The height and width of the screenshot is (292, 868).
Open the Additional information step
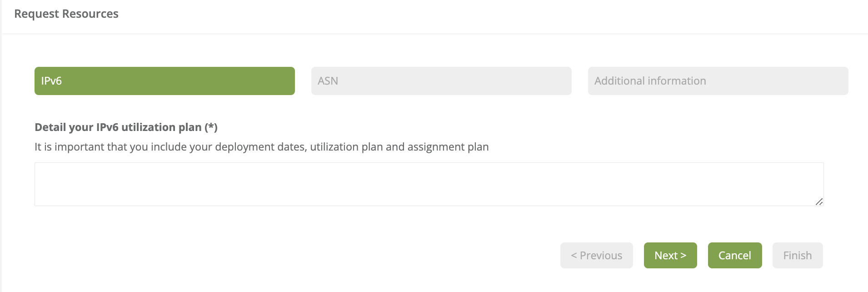coord(718,81)
